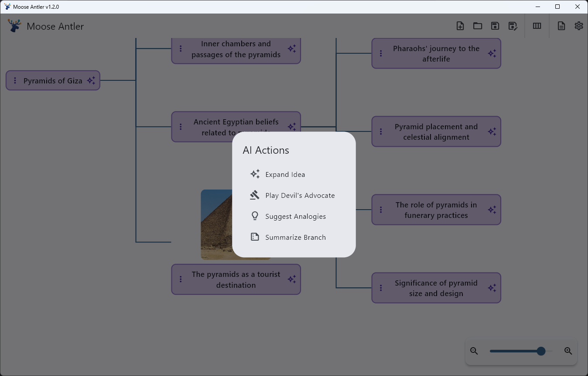Click the new document icon in toolbar
This screenshot has width=588, height=376.
460,26
